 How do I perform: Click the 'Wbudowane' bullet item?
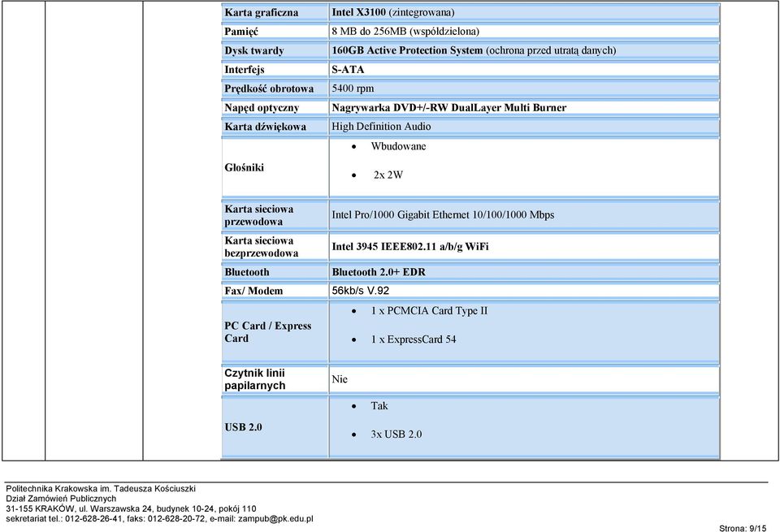[398, 146]
